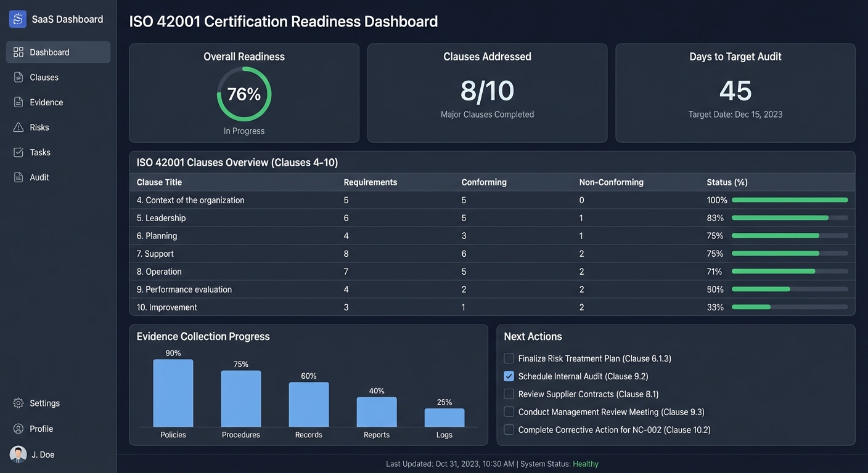Click the Audit document icon

click(17, 177)
